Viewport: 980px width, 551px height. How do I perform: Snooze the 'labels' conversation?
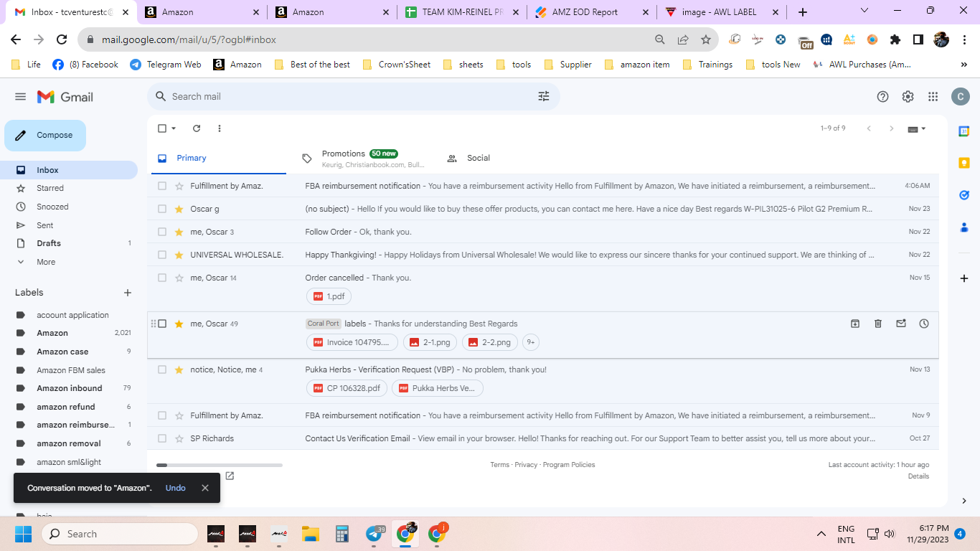click(x=924, y=324)
